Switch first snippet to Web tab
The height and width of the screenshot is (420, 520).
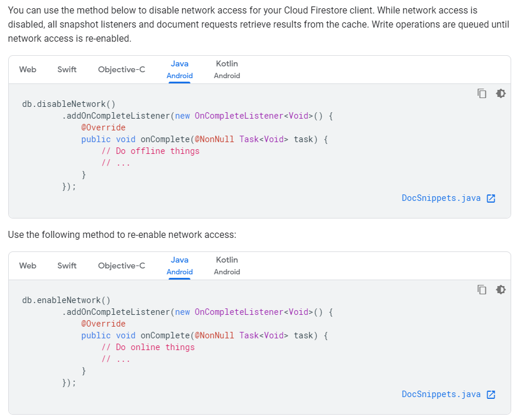coord(28,70)
